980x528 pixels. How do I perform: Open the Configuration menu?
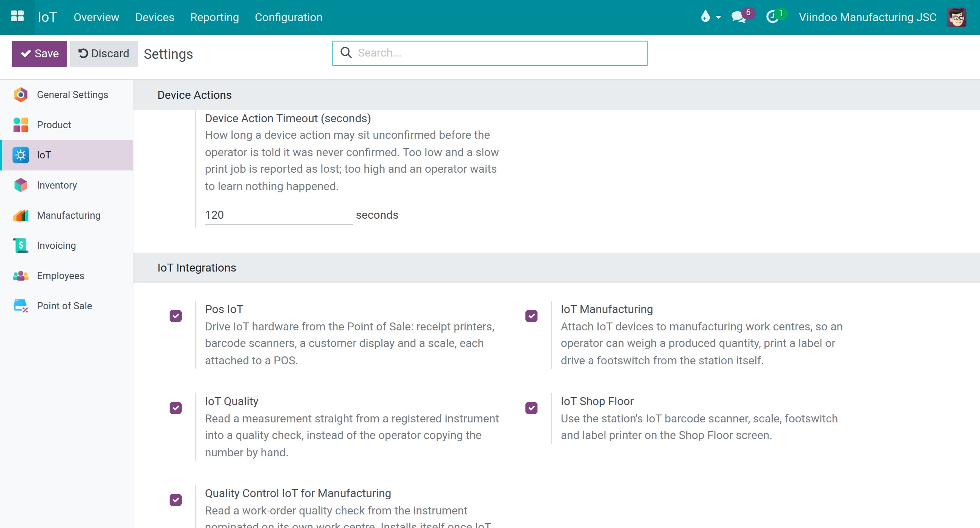pyautogui.click(x=288, y=17)
